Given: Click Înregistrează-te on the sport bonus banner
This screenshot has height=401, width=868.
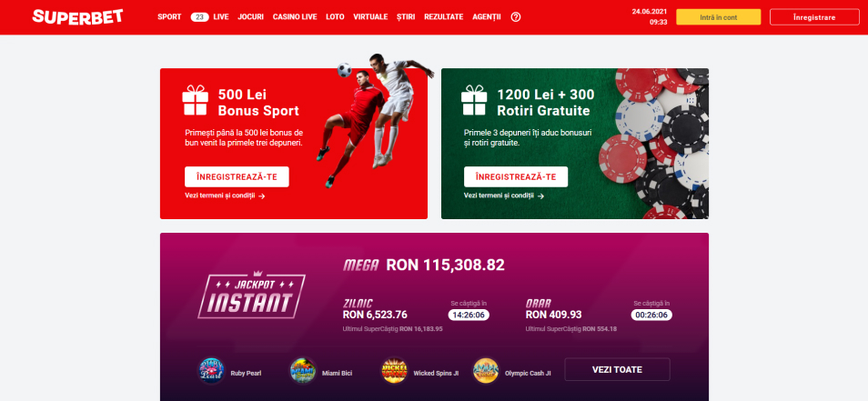Looking at the screenshot, I should (237, 177).
